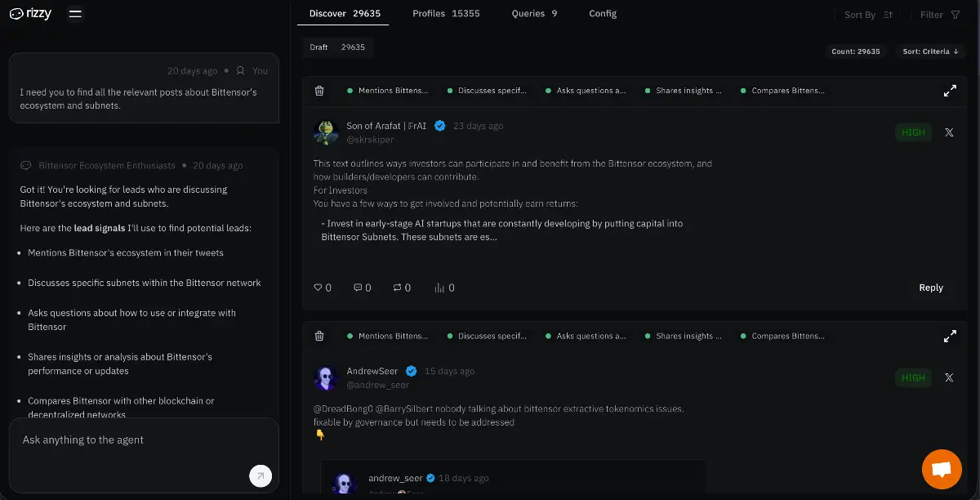Switch to the Queries tab

534,14
